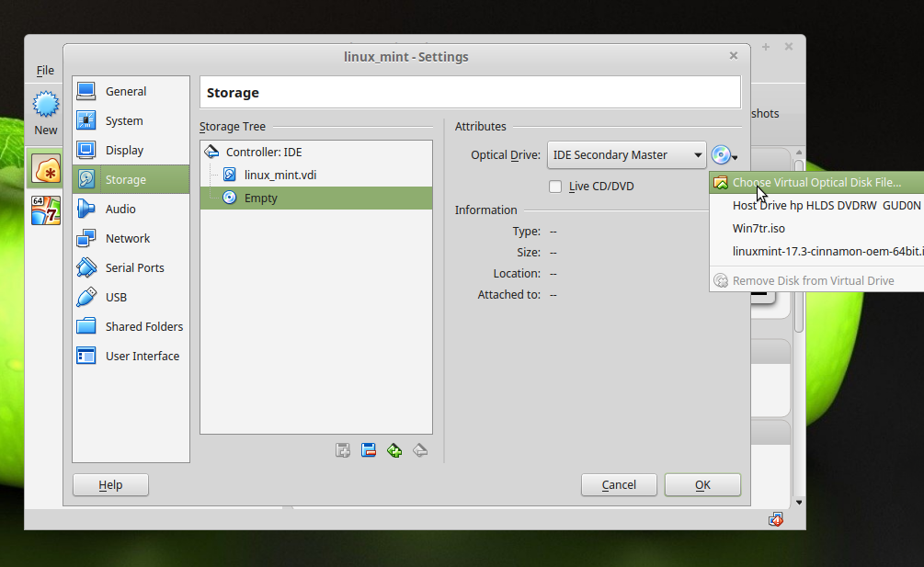The height and width of the screenshot is (567, 924).
Task: Click the remove controller icon below the tree
Action: 369,451
